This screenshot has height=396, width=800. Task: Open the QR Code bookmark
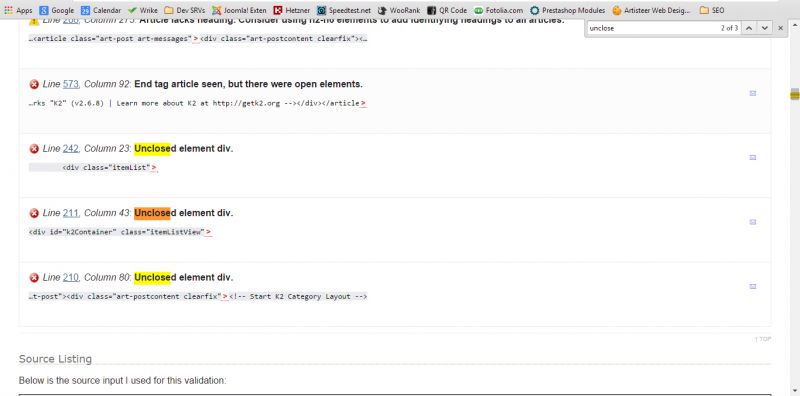[446, 10]
